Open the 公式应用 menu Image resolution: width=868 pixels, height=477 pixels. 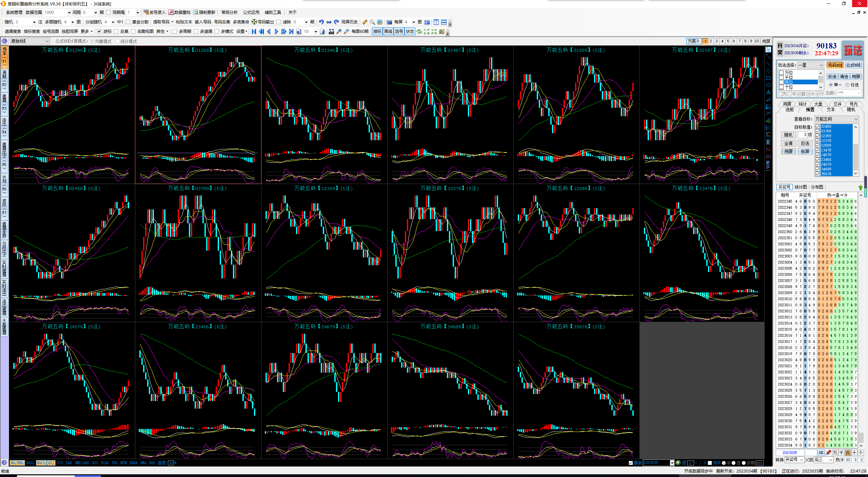click(251, 12)
